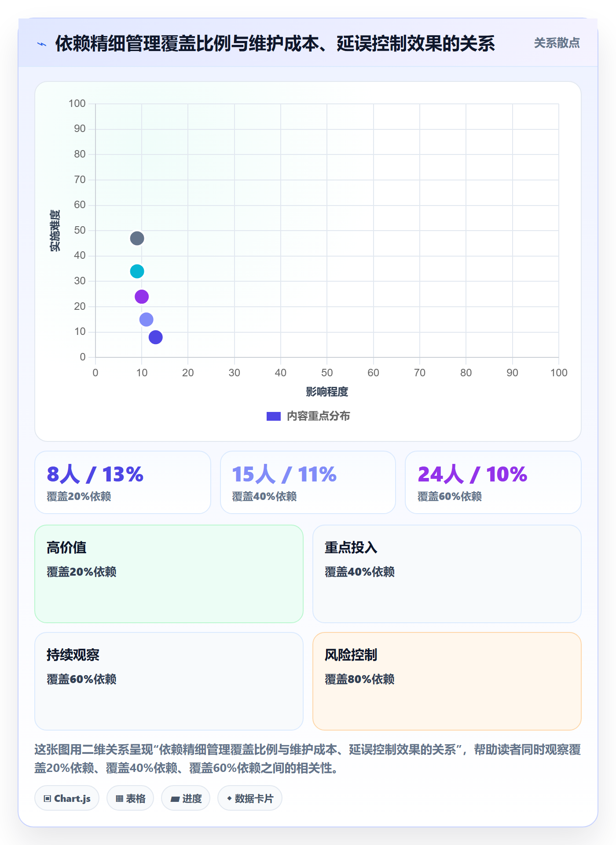Click the lightning bolt icon beside the title
The width and height of the screenshot is (616, 845).
pos(42,44)
